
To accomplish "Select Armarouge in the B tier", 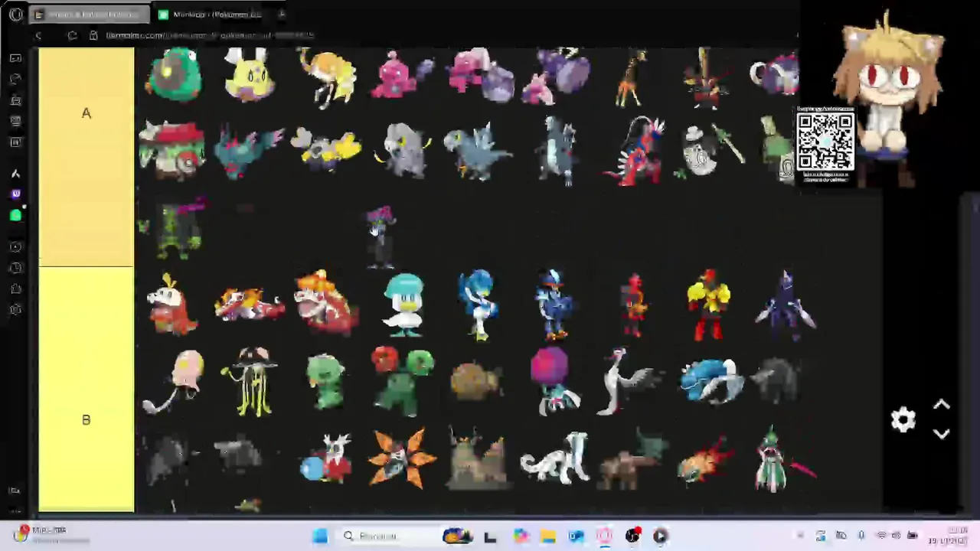I will point(708,305).
